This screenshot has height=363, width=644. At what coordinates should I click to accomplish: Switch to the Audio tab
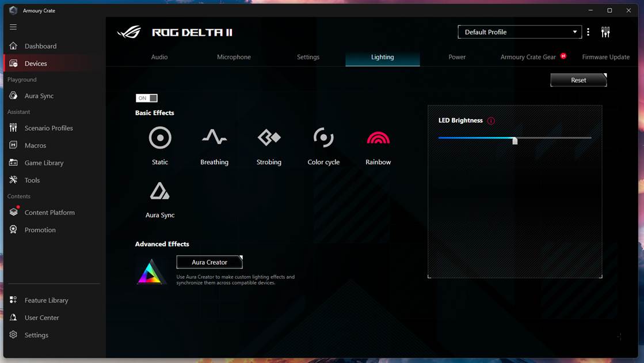point(159,57)
